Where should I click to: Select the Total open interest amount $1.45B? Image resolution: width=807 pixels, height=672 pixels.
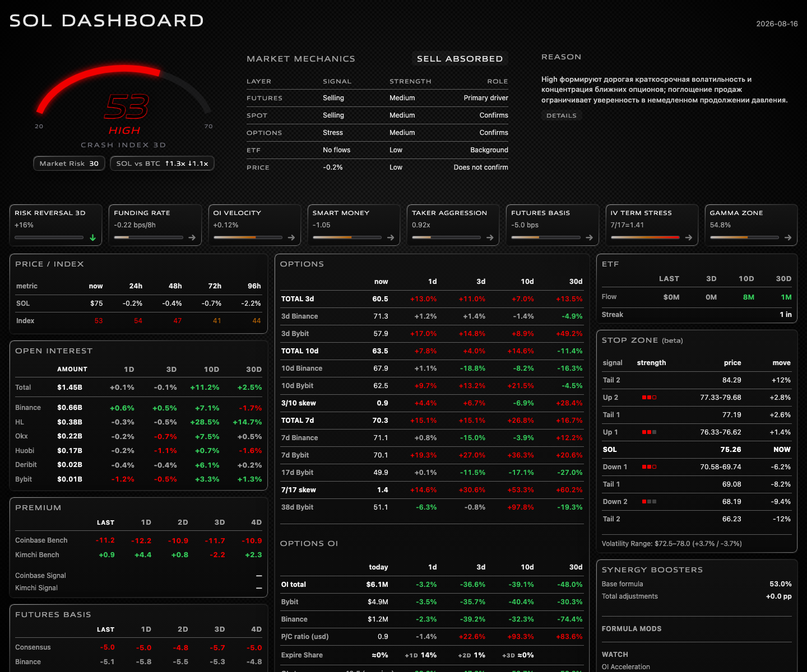pyautogui.click(x=69, y=388)
